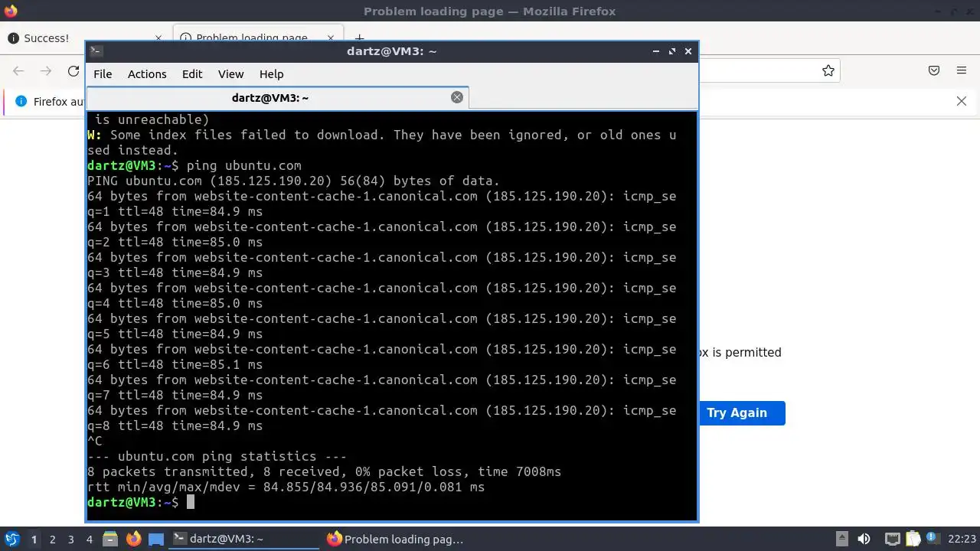Activate the dartz@VM3 terminal taskbar entry
Viewport: 980px width, 551px height.
pyautogui.click(x=243, y=539)
